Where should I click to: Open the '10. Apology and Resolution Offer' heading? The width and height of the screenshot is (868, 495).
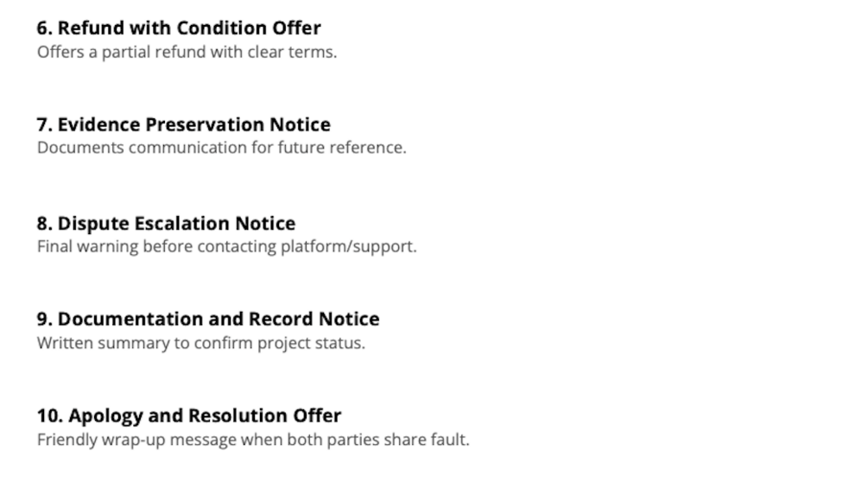click(x=189, y=416)
